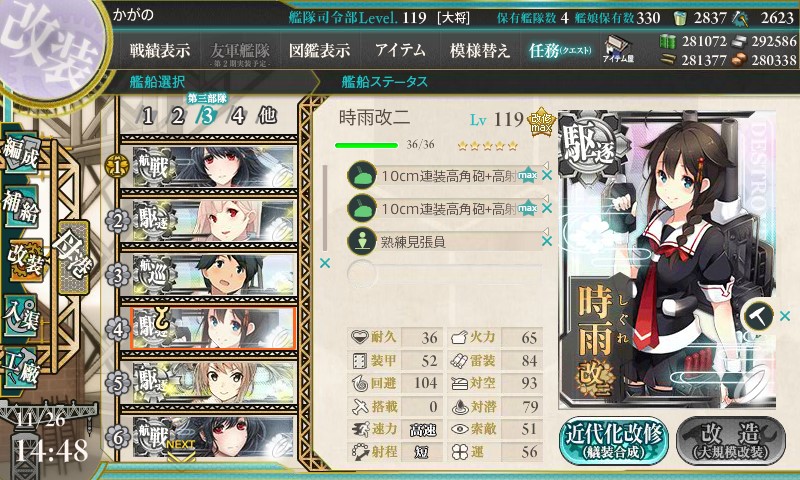Click the 近代化改修 modernization button
Screen dimensions: 800x480
click(614, 441)
